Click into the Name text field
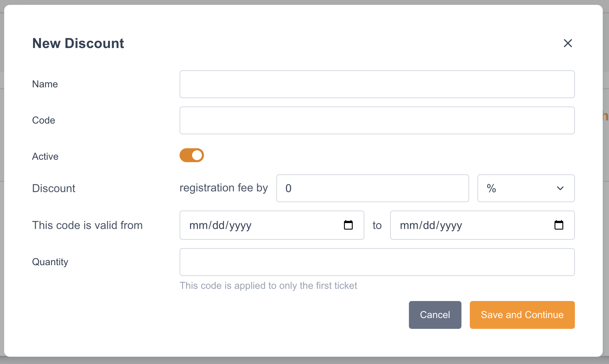 coord(377,84)
